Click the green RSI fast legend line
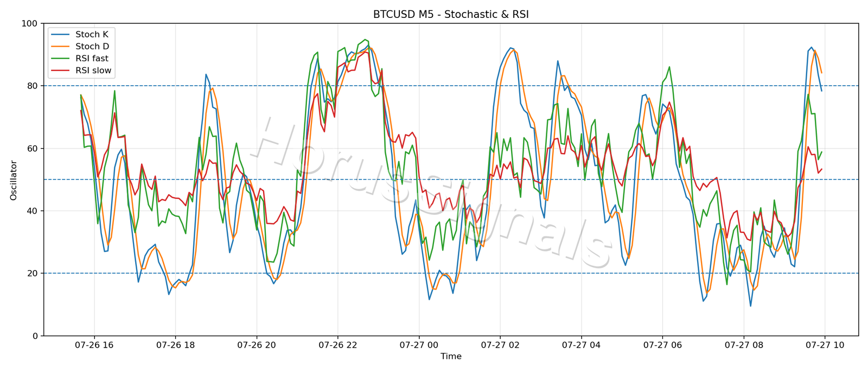 pos(60,59)
